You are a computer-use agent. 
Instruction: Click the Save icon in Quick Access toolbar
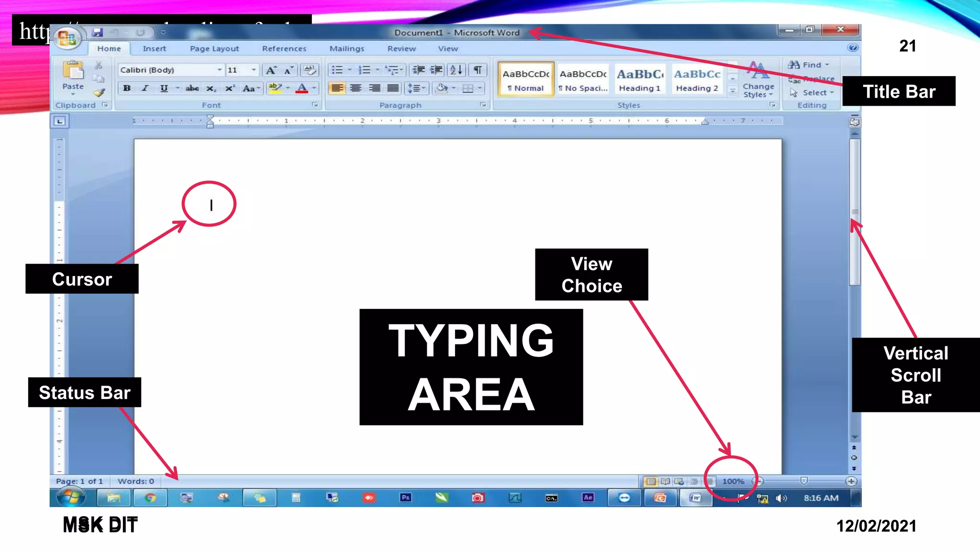[98, 33]
